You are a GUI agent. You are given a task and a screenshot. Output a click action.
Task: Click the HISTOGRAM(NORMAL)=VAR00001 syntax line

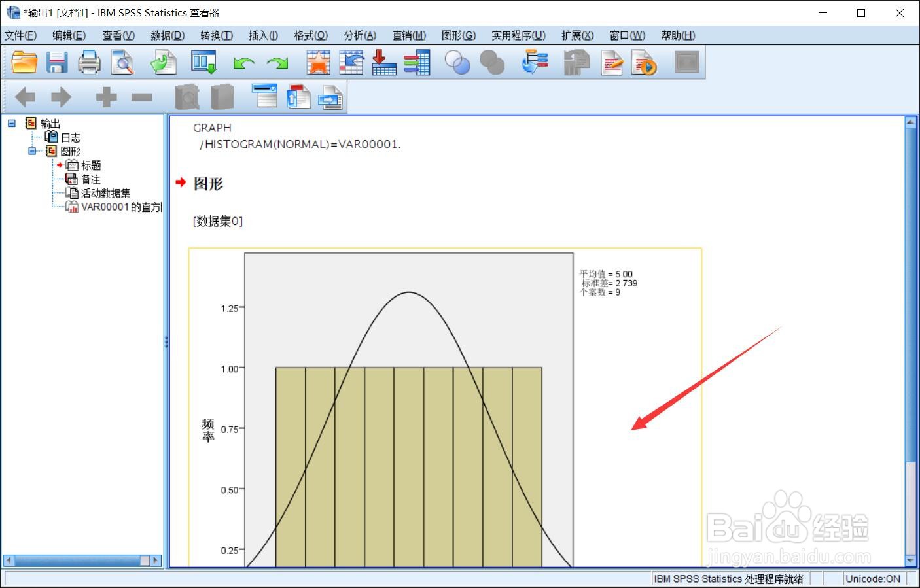click(x=300, y=144)
